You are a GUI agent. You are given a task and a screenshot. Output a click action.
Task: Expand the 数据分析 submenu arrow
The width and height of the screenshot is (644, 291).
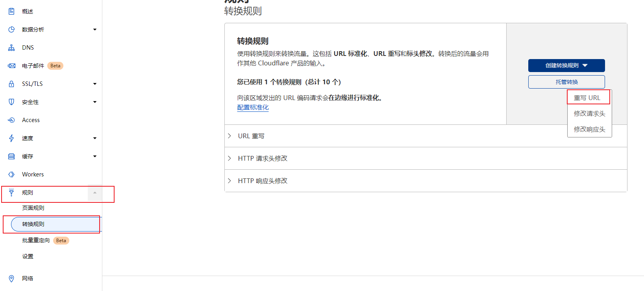pyautogui.click(x=95, y=30)
